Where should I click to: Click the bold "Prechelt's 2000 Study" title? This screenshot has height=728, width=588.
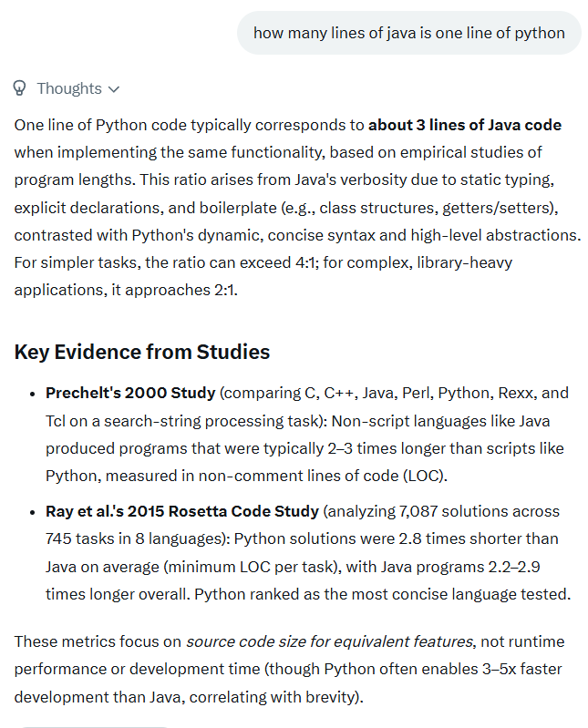click(x=130, y=393)
